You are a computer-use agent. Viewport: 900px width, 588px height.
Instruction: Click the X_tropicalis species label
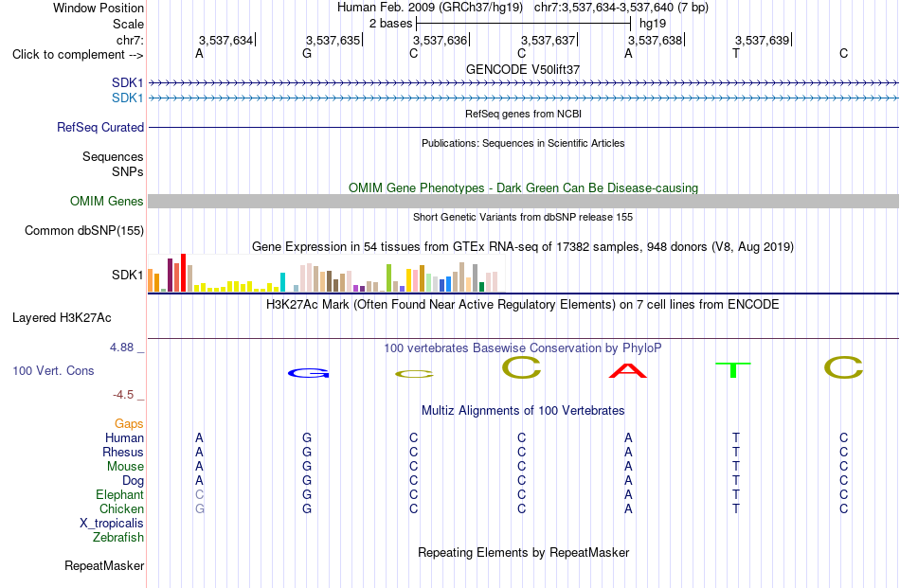(x=112, y=524)
